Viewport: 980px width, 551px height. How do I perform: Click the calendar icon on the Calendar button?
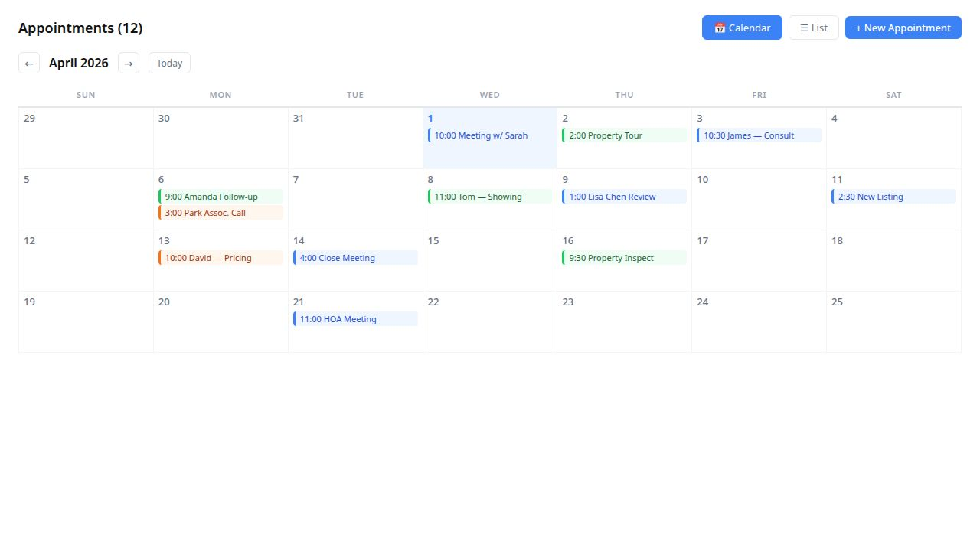tap(720, 28)
